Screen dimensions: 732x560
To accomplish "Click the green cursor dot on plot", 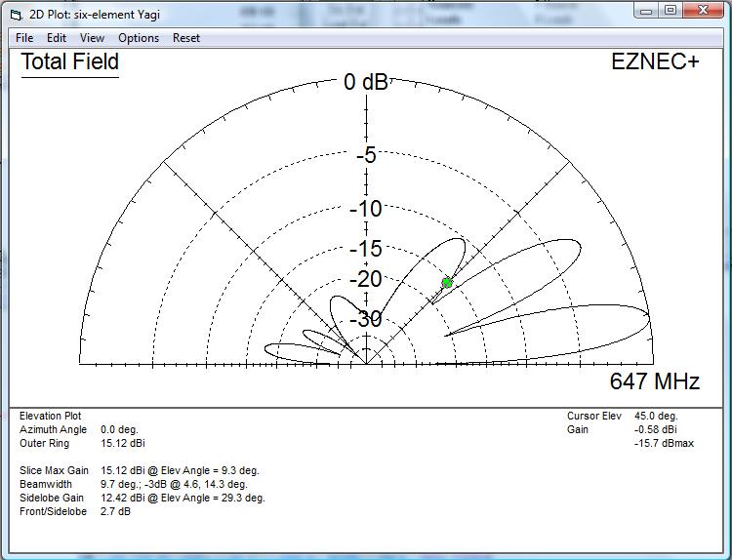I will pos(447,283).
